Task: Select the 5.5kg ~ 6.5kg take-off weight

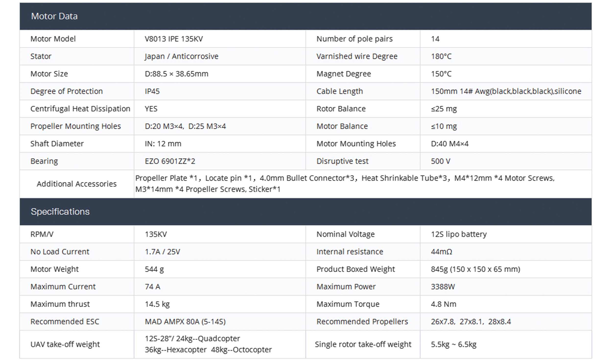Action: click(x=453, y=344)
